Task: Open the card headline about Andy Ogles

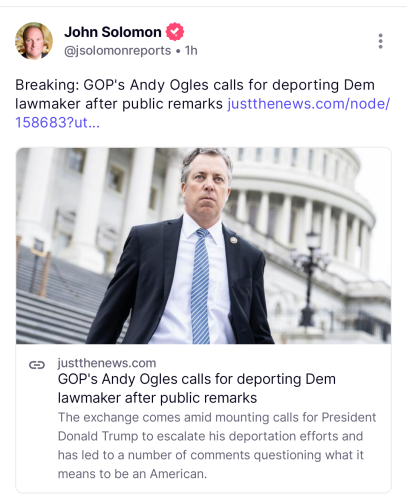Action: pyautogui.click(x=197, y=388)
